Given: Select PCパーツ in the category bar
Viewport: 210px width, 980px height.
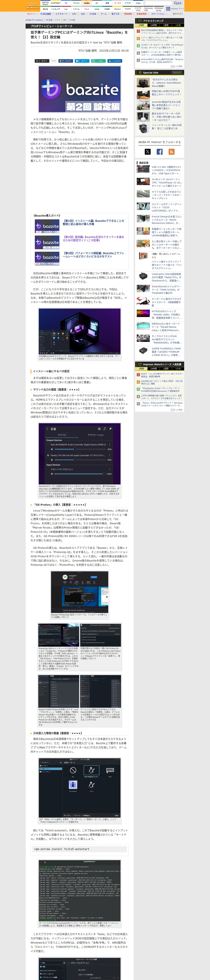Looking at the screenshot, I should (x=31, y=14).
